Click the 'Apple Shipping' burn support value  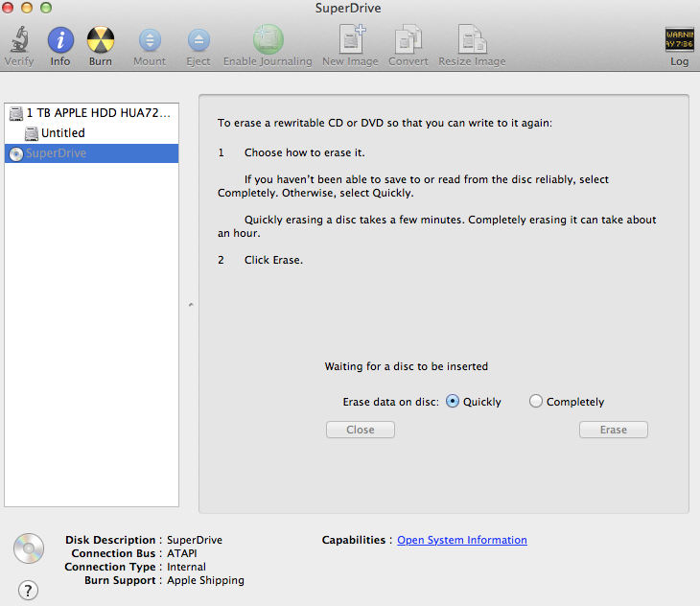click(x=205, y=580)
